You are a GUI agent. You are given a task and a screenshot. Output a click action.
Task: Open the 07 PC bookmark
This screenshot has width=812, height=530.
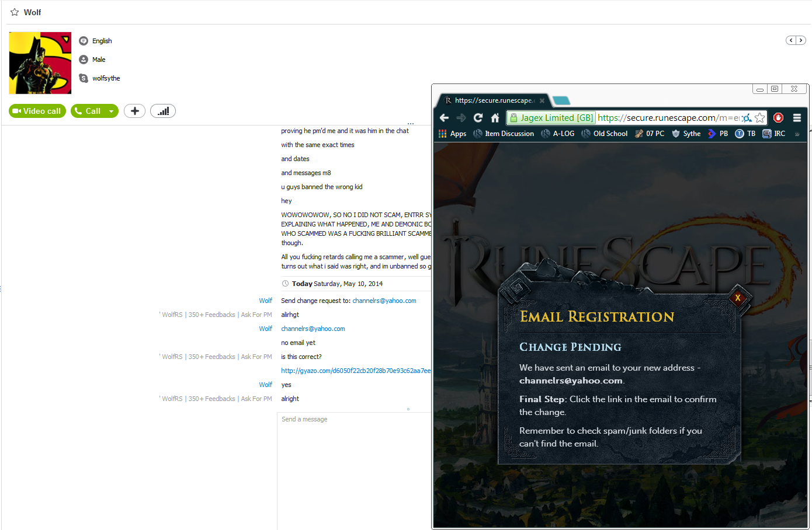point(650,134)
